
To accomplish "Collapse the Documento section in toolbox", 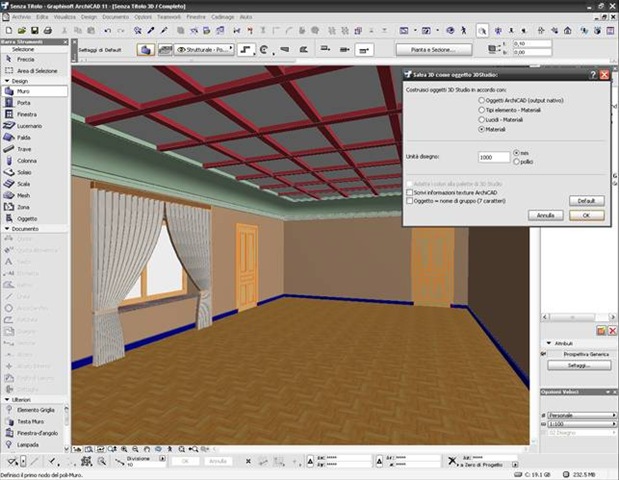I will point(5,228).
